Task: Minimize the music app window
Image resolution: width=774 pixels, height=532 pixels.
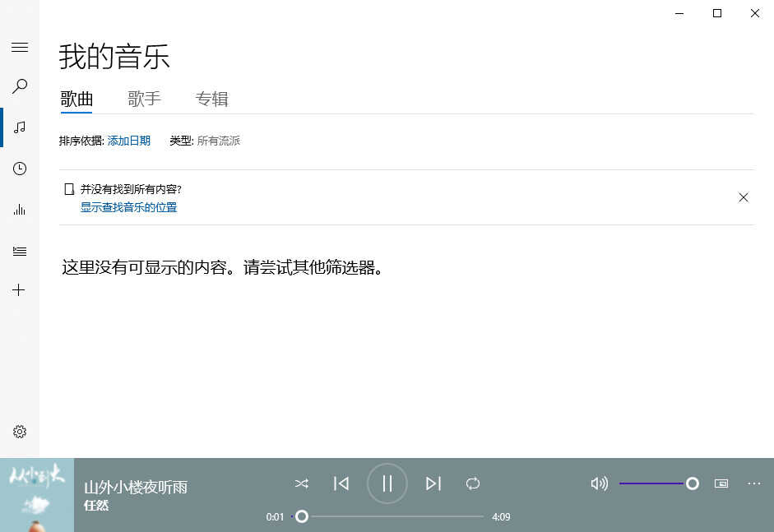Action: coord(679,13)
